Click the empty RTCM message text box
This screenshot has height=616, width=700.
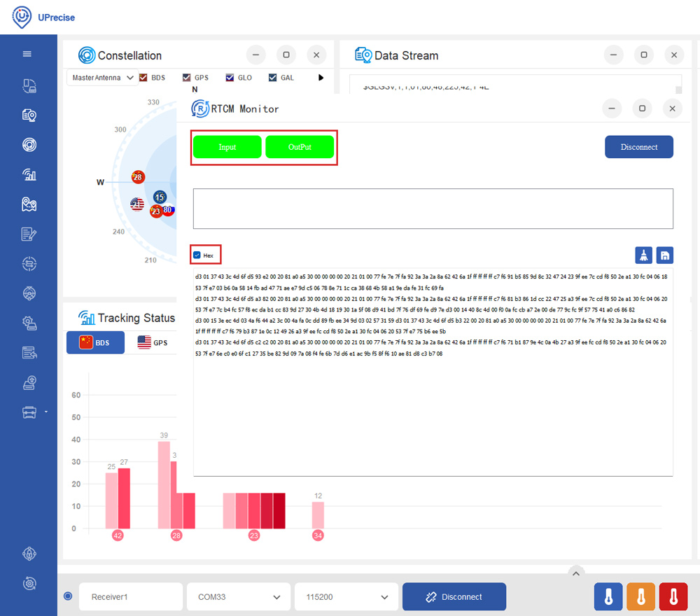tap(433, 209)
